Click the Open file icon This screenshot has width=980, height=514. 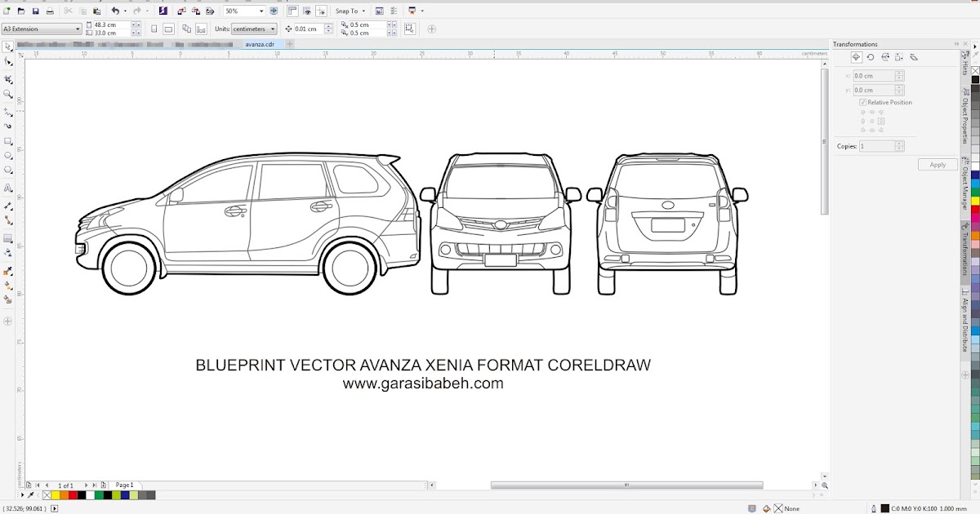pos(21,11)
